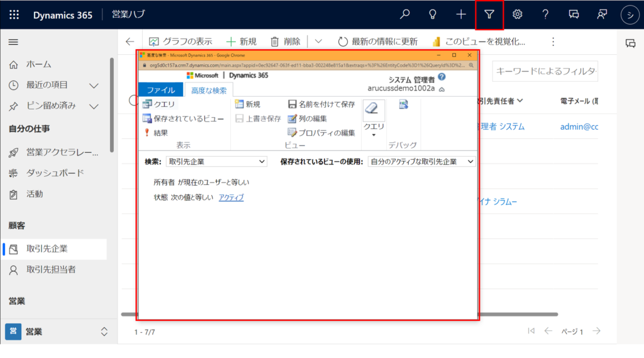
Task: Click 上書き保存 in ribbon
Action: pos(258,119)
